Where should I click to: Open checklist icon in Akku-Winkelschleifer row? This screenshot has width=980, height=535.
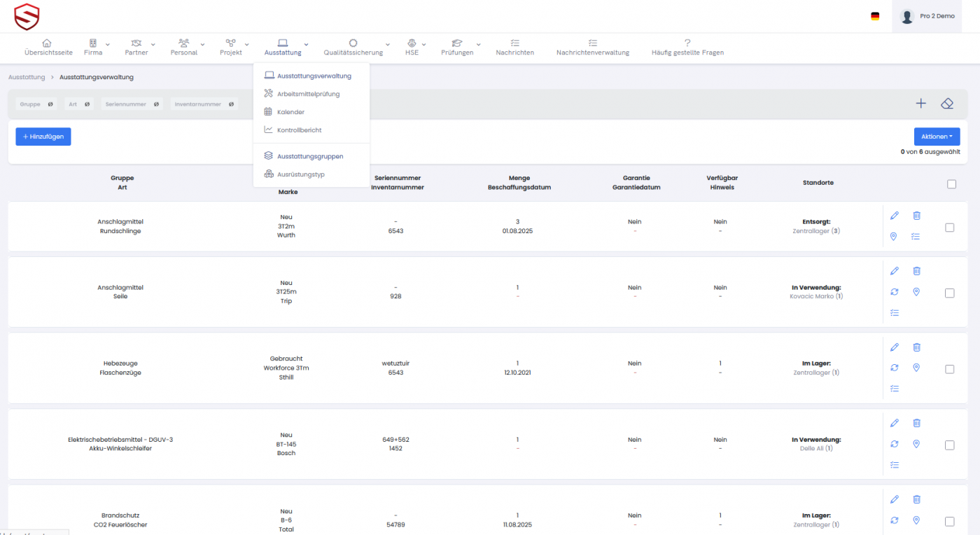(x=894, y=464)
